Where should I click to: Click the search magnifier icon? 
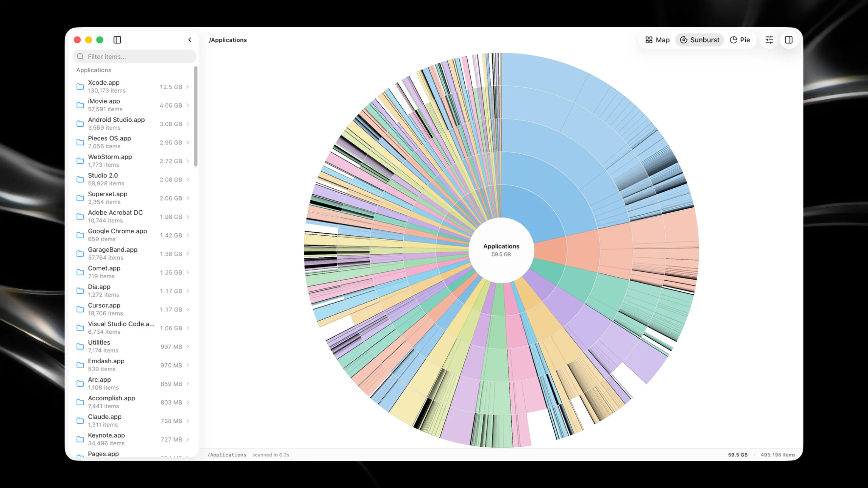pos(80,57)
